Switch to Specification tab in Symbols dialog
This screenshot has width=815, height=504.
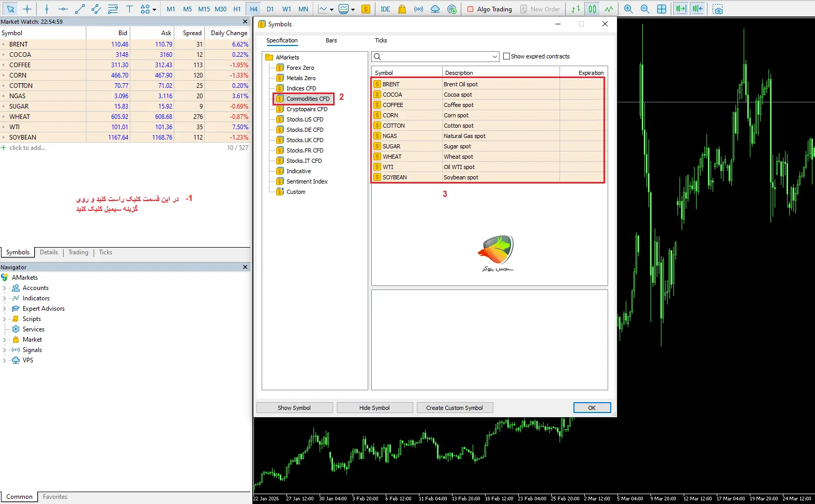282,40
